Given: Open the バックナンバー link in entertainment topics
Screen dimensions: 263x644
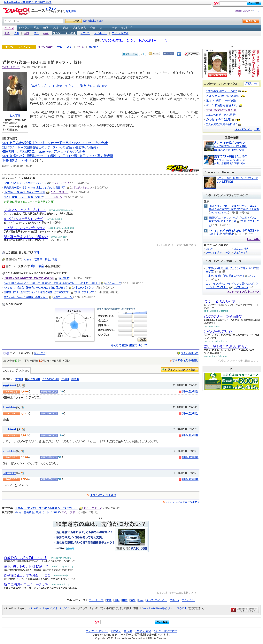Looking at the screenshot, I should 243,129.
